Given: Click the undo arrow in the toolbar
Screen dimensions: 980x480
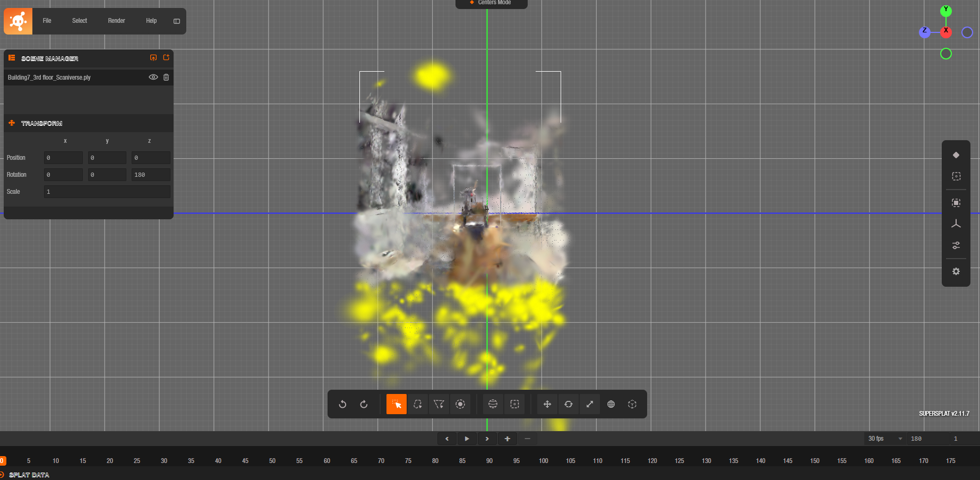Looking at the screenshot, I should (342, 404).
